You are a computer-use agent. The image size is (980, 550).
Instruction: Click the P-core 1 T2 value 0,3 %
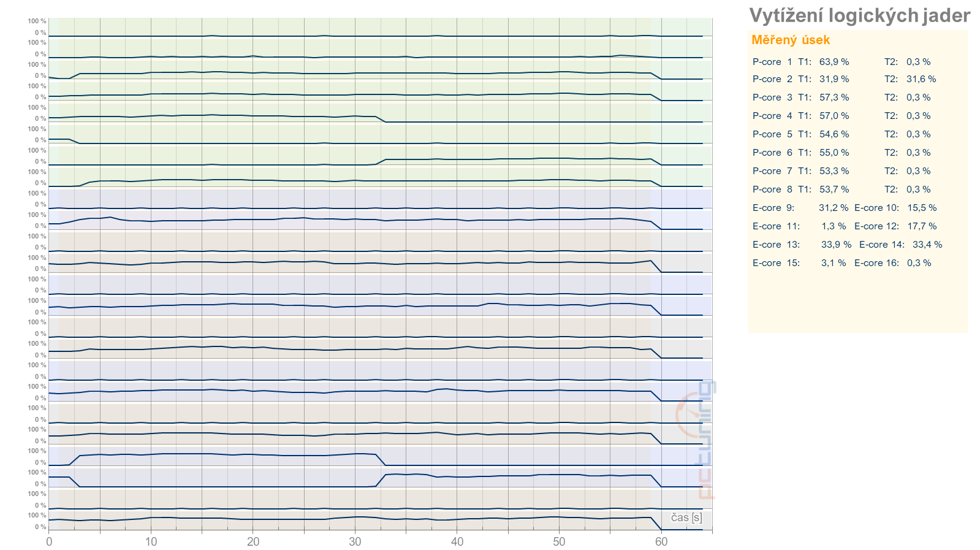(918, 62)
